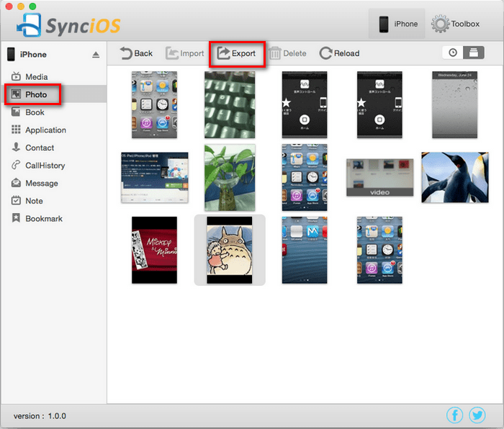This screenshot has width=504, height=429.
Task: Open the Book section
Action: 35,112
